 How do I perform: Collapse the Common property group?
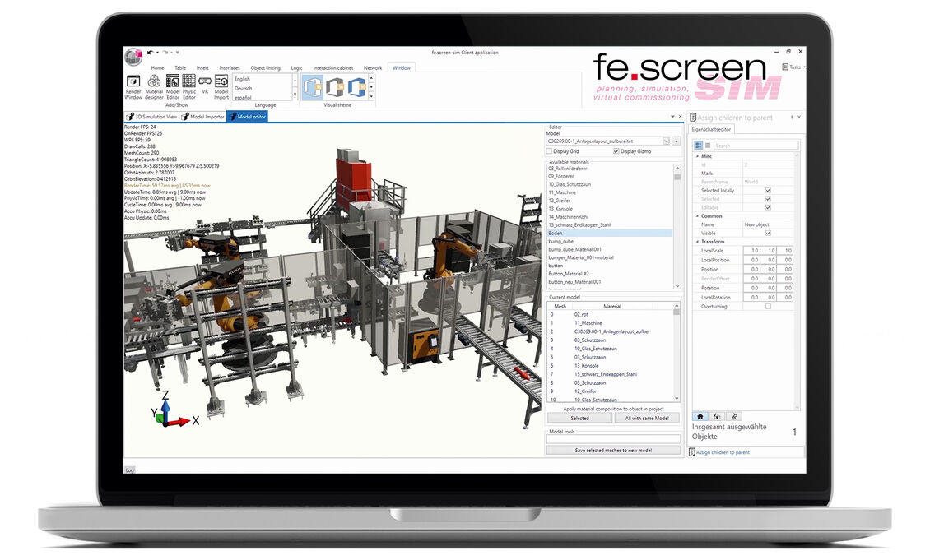[x=698, y=216]
